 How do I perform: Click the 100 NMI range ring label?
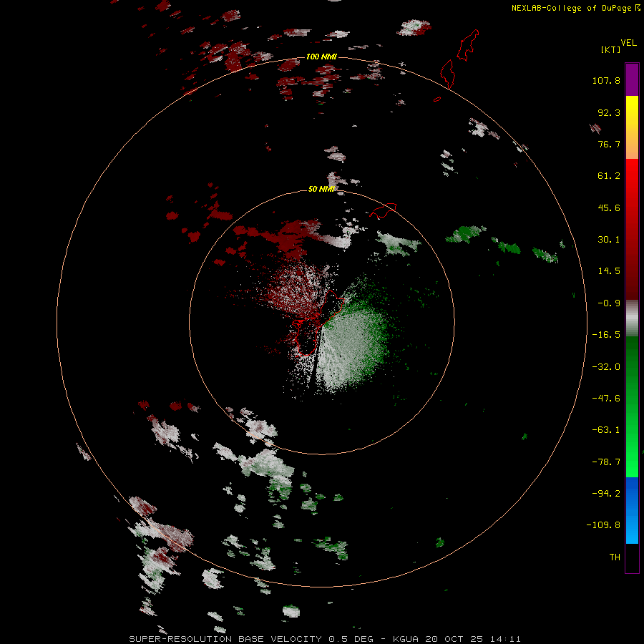pos(321,57)
